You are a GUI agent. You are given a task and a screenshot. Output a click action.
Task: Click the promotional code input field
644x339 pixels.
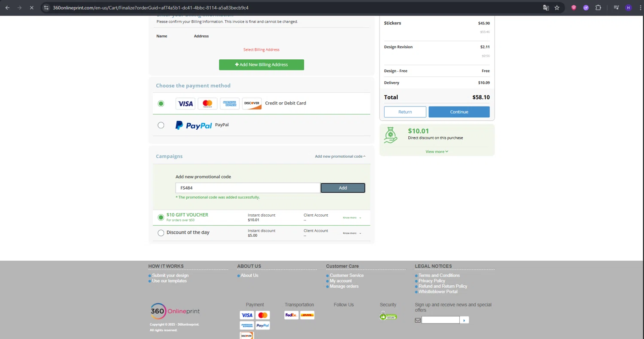248,188
